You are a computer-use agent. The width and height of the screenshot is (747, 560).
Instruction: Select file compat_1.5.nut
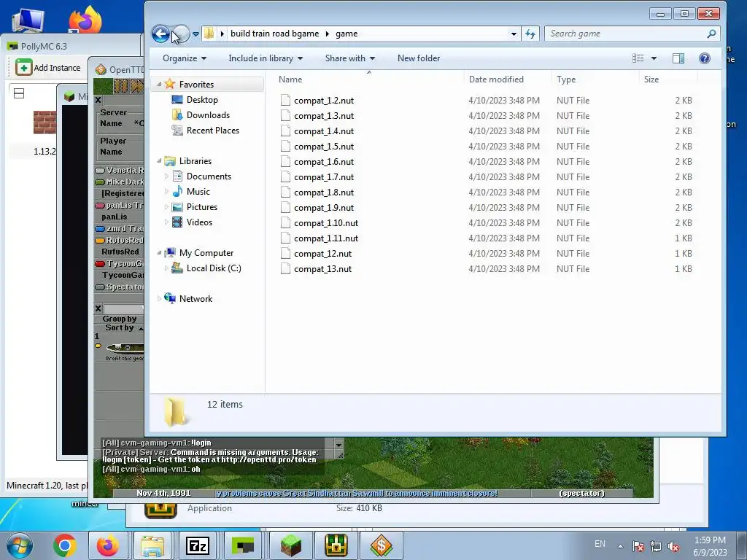(323, 146)
